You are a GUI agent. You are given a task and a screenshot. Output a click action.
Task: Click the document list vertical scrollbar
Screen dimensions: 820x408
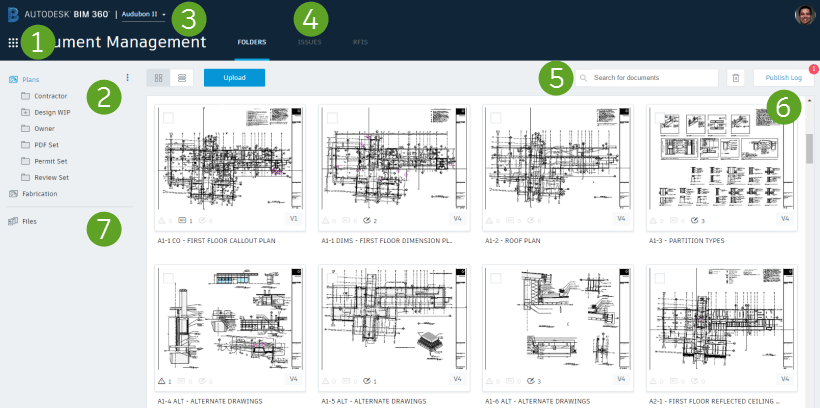tap(810, 149)
